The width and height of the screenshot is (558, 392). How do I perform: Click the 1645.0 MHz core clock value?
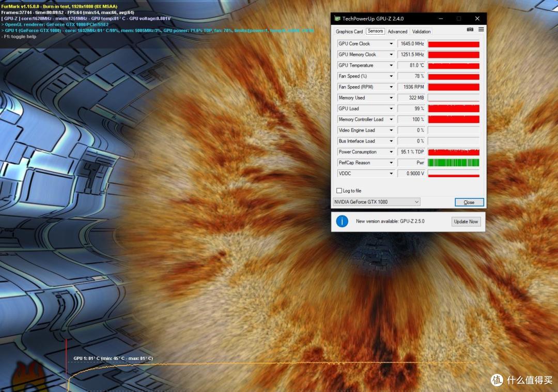[x=411, y=44]
